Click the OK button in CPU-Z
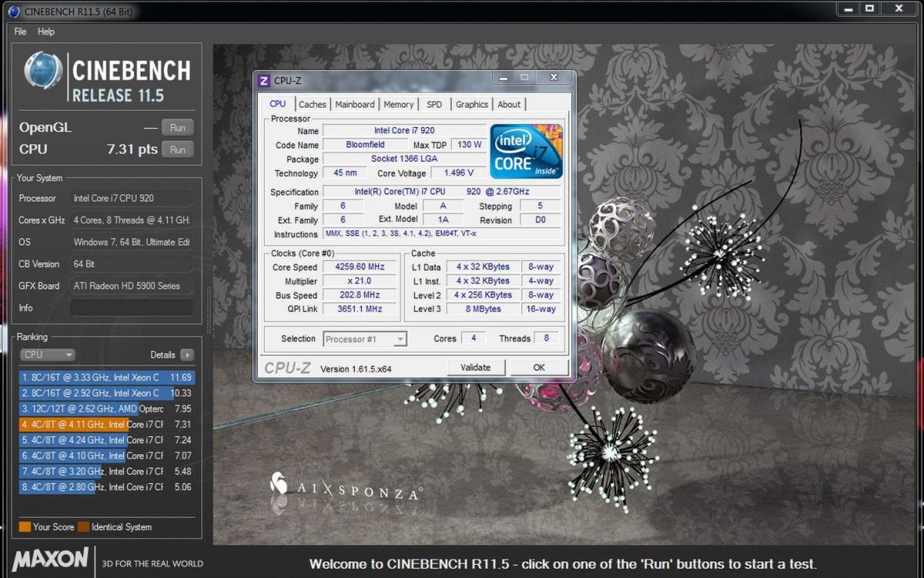This screenshot has width=924, height=578. (x=539, y=367)
